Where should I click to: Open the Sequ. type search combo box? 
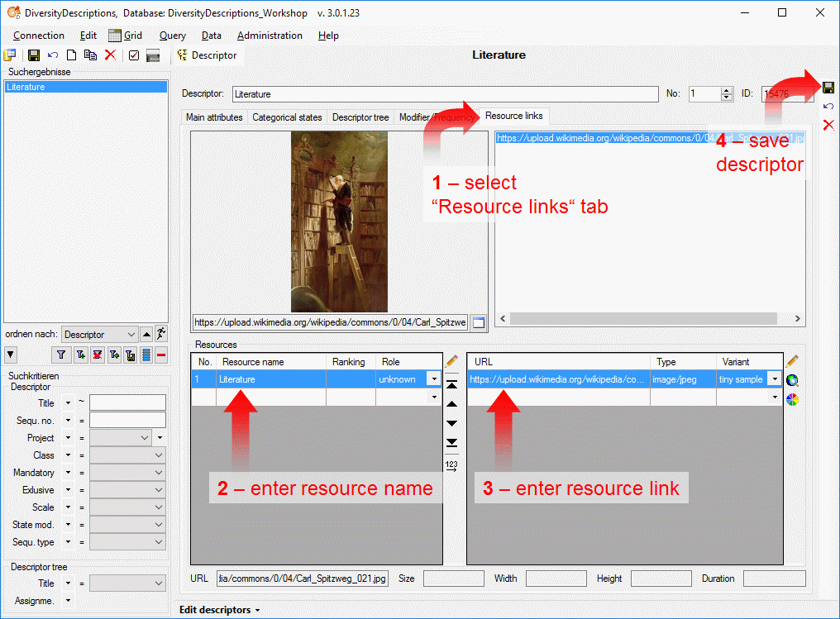127,542
